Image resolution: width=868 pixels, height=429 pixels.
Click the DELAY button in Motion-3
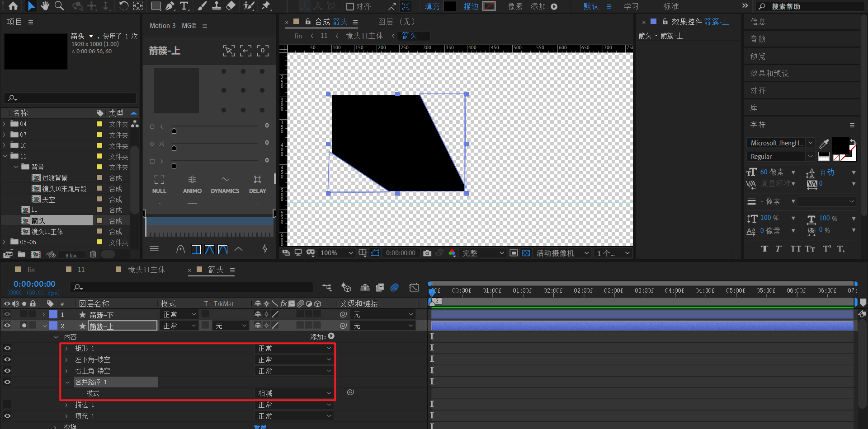point(258,184)
